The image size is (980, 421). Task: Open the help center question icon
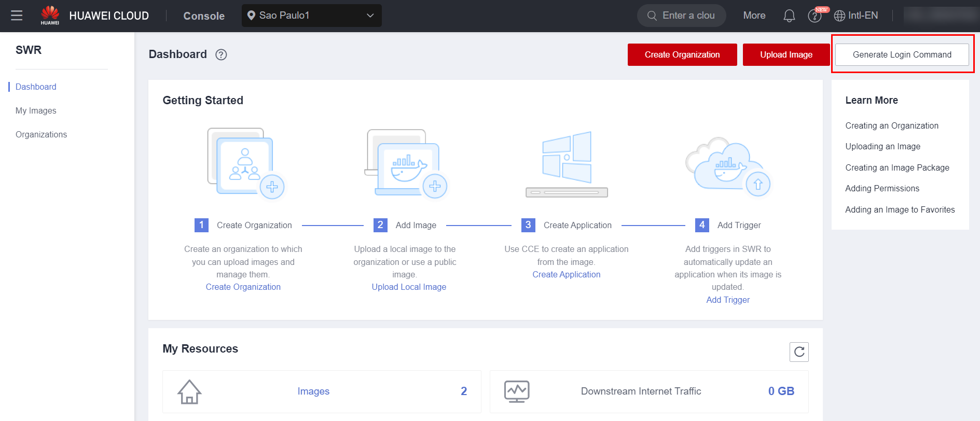815,16
